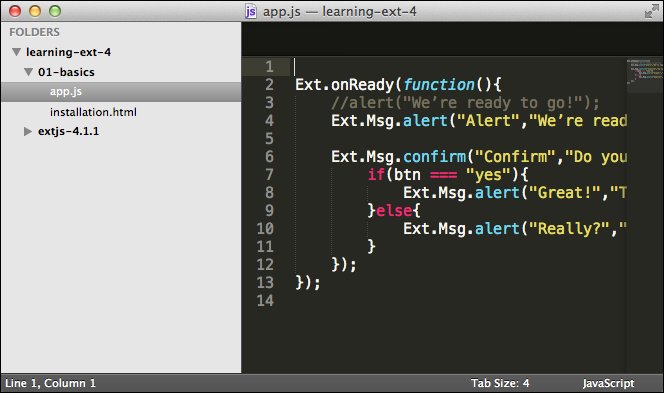Click the green zoom button
Screen dimensions: 664x393
click(x=55, y=11)
